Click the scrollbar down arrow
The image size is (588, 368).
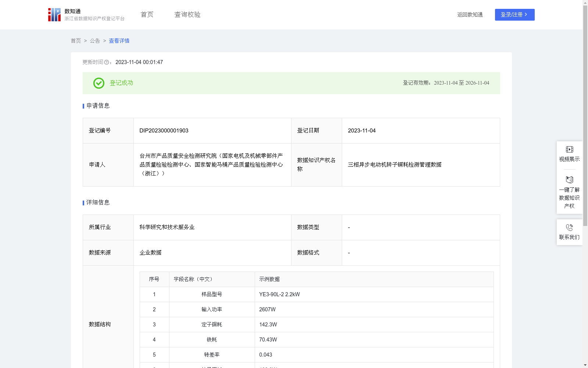(x=585, y=365)
